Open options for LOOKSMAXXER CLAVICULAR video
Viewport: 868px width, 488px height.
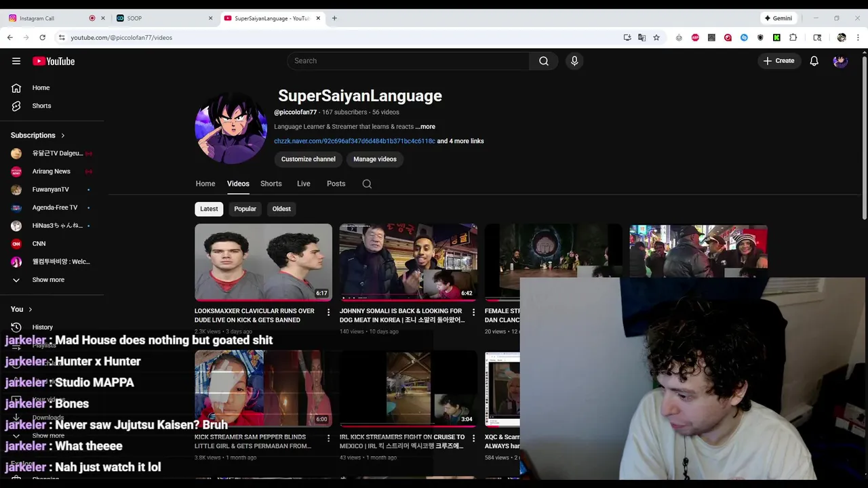(x=328, y=312)
